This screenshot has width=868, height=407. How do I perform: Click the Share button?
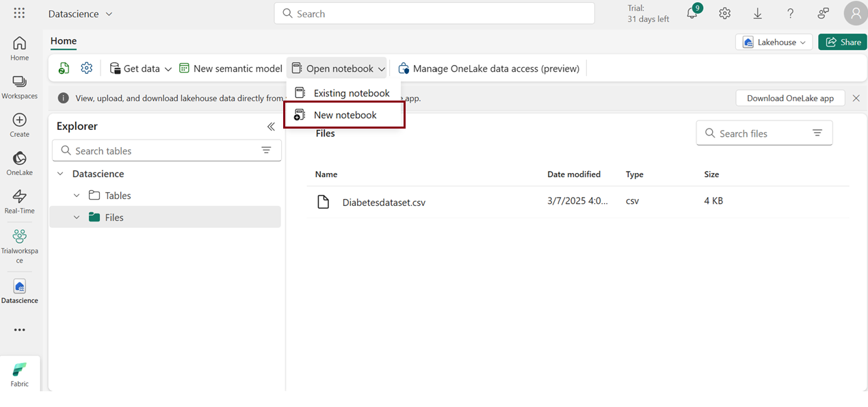pos(843,42)
